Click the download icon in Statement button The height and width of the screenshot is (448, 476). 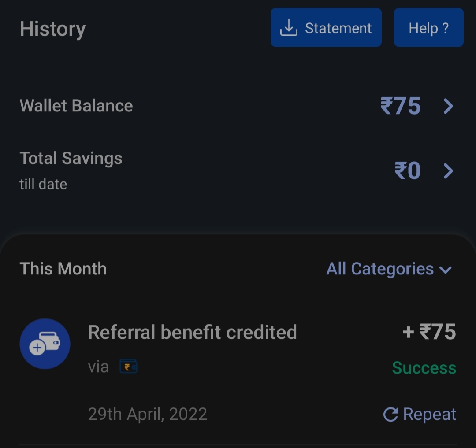(288, 28)
